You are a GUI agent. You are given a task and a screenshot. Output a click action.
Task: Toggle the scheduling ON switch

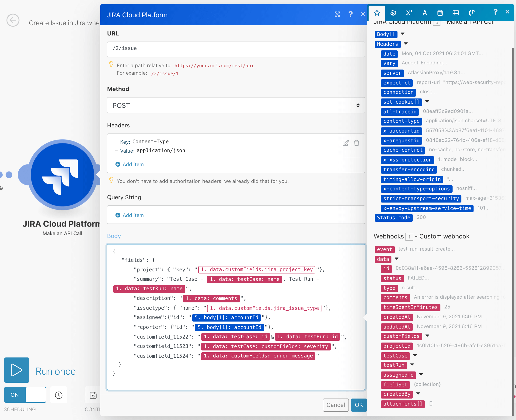pos(25,395)
